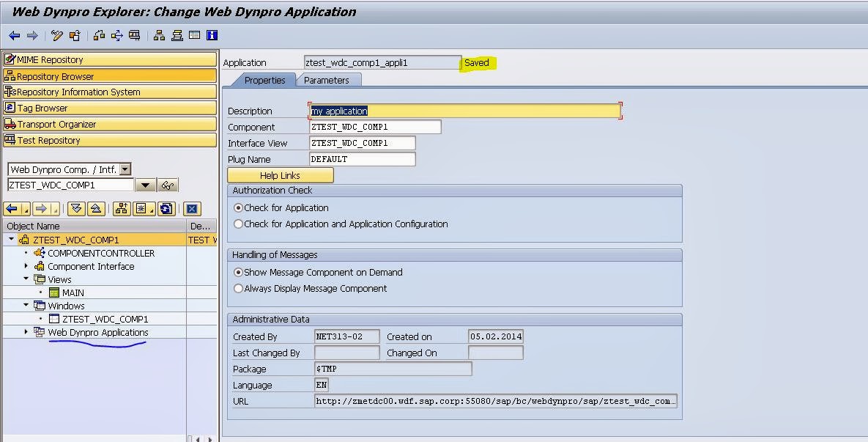Image resolution: width=868 pixels, height=442 pixels.
Task: Switch to the Parameters tab
Action: coord(327,80)
